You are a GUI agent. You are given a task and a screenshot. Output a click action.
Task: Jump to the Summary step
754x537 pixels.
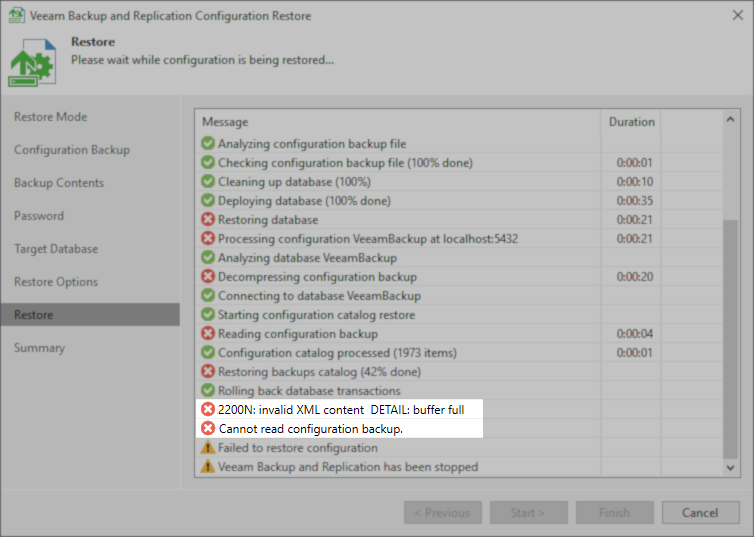[x=39, y=348]
